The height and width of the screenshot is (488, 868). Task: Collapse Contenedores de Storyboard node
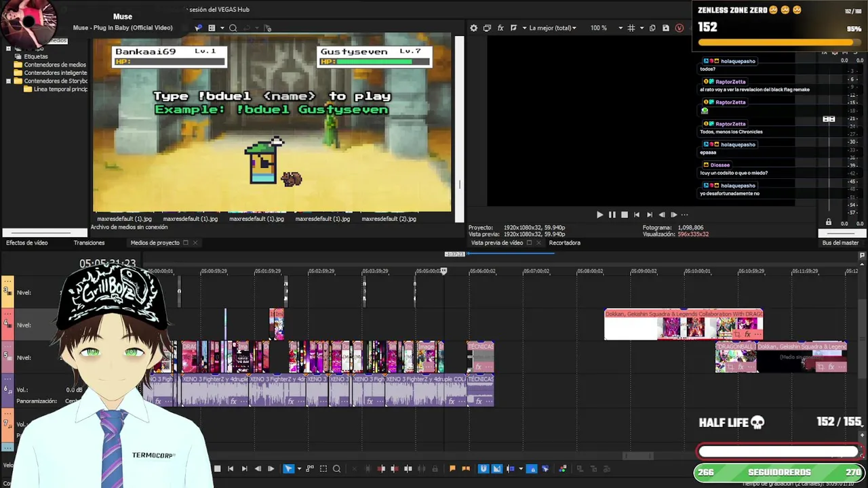pyautogui.click(x=8, y=81)
